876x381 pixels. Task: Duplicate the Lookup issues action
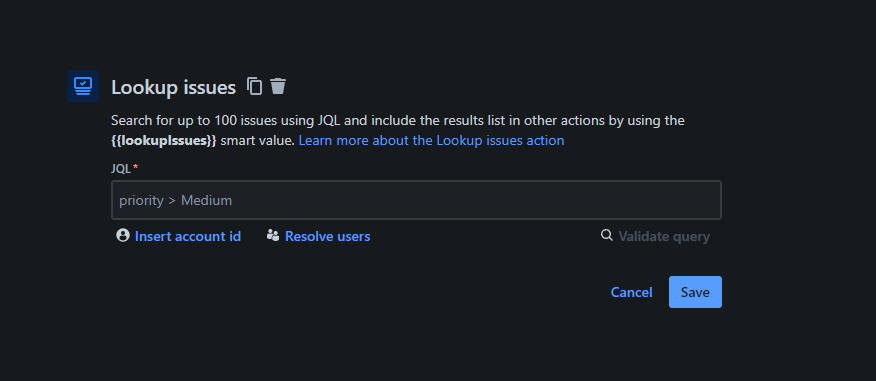(255, 86)
